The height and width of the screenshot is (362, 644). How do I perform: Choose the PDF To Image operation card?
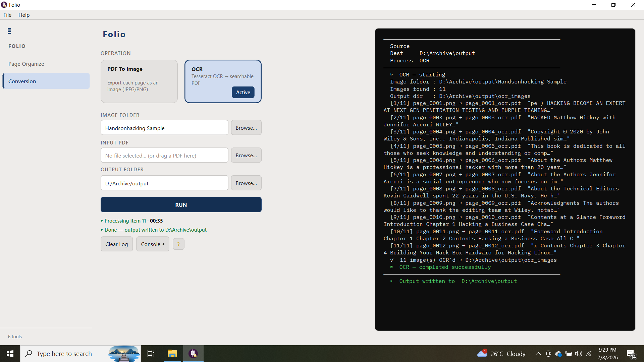click(x=139, y=81)
